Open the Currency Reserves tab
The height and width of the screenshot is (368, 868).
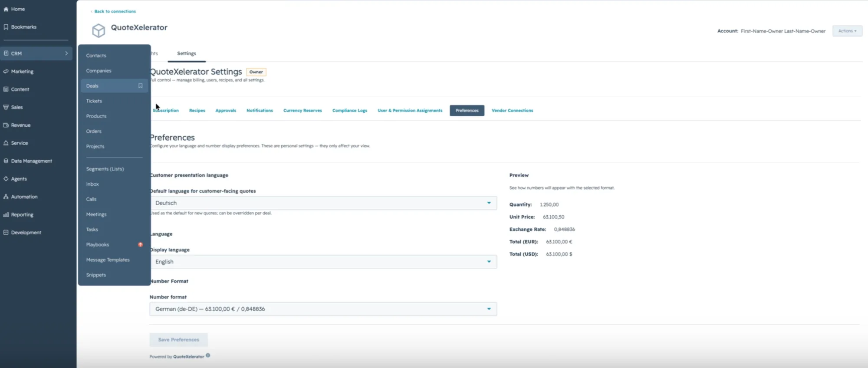pos(302,111)
